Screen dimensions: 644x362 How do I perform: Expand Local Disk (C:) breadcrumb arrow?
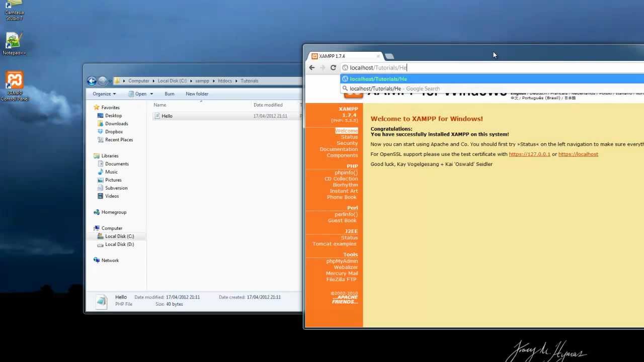[x=191, y=81]
